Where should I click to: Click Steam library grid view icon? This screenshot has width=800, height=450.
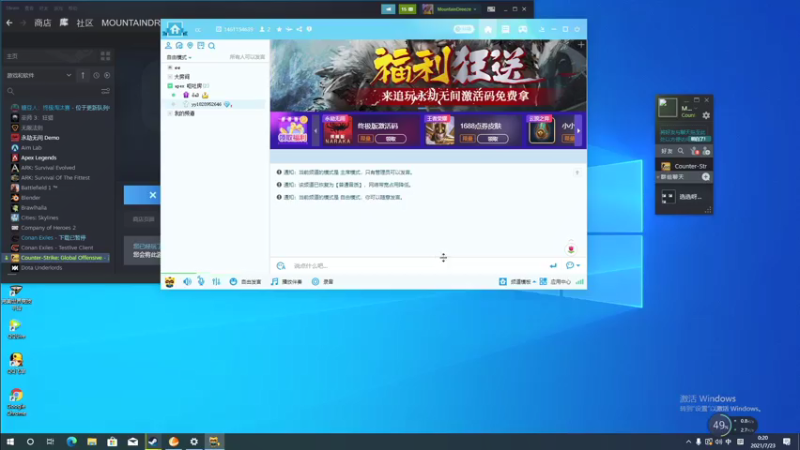click(105, 56)
